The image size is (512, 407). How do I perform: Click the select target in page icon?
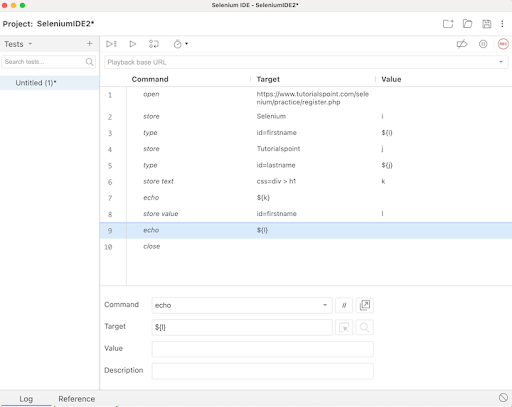point(344,327)
